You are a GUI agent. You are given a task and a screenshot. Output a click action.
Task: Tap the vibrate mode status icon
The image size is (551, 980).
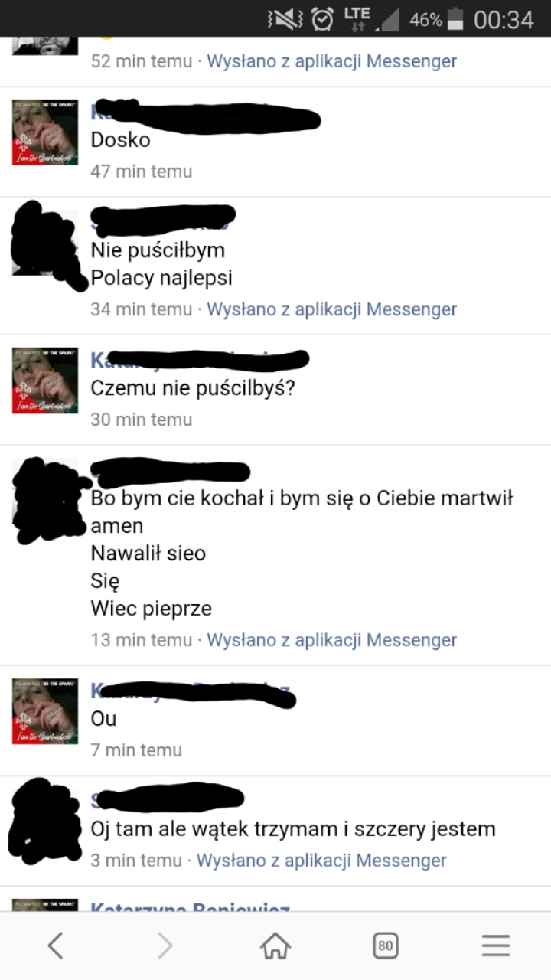point(285,19)
